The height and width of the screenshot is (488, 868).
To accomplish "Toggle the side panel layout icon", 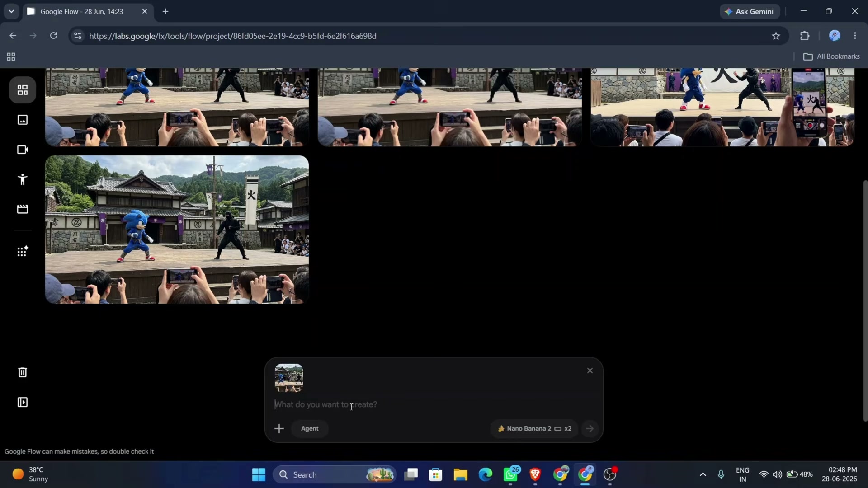I will [22, 402].
